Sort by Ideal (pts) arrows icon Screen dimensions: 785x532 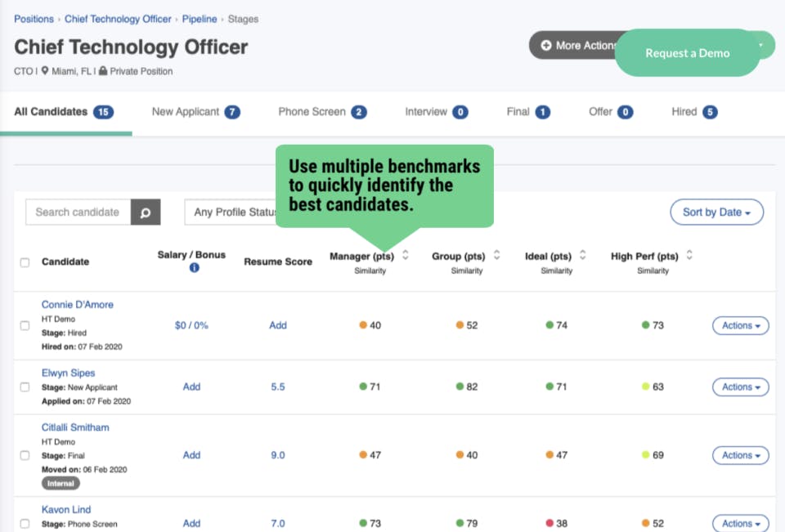(x=583, y=255)
